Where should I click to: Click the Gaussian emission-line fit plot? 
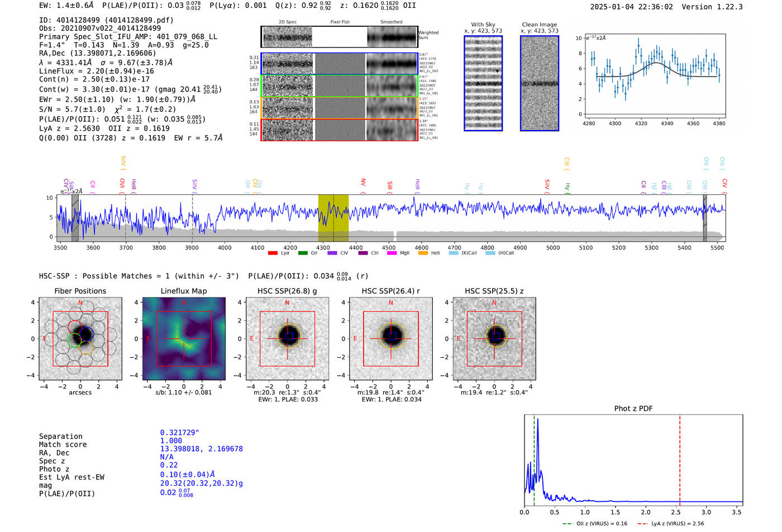click(655, 76)
